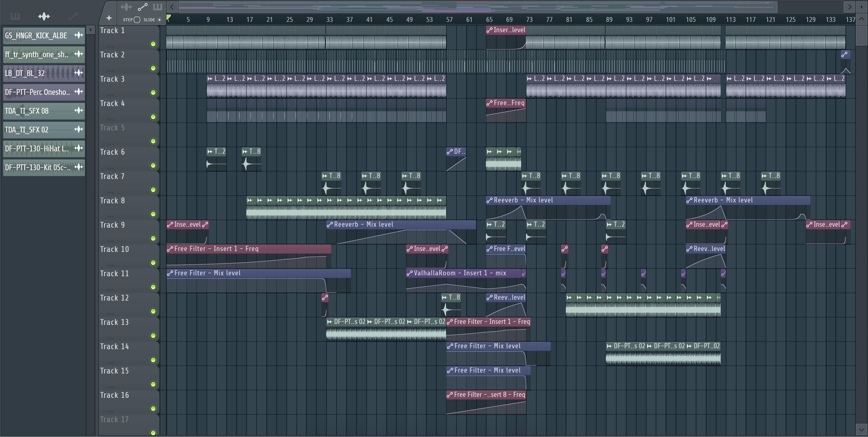The image size is (868, 437).
Task: Click the vertical scrollbar thumb
Action: coord(862,35)
